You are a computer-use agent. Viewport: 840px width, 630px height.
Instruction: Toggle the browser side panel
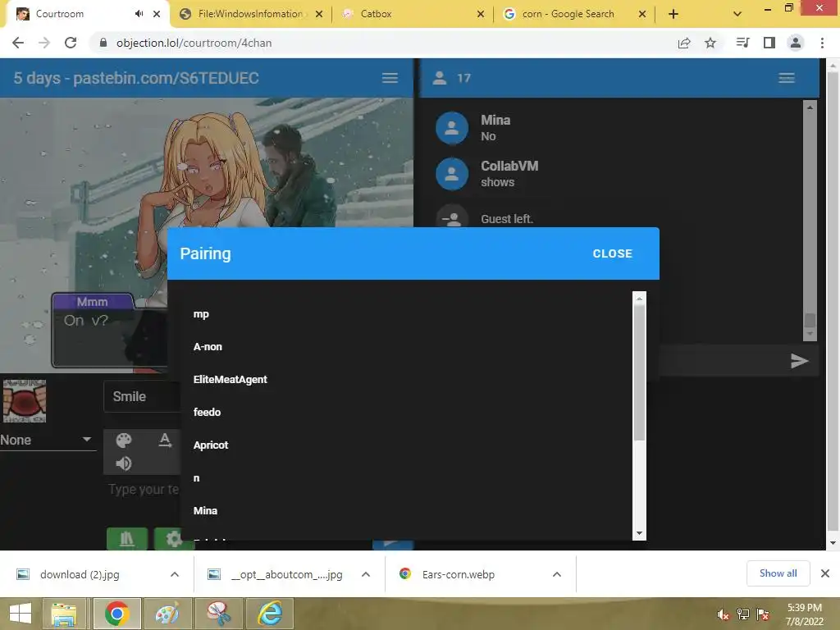769,43
